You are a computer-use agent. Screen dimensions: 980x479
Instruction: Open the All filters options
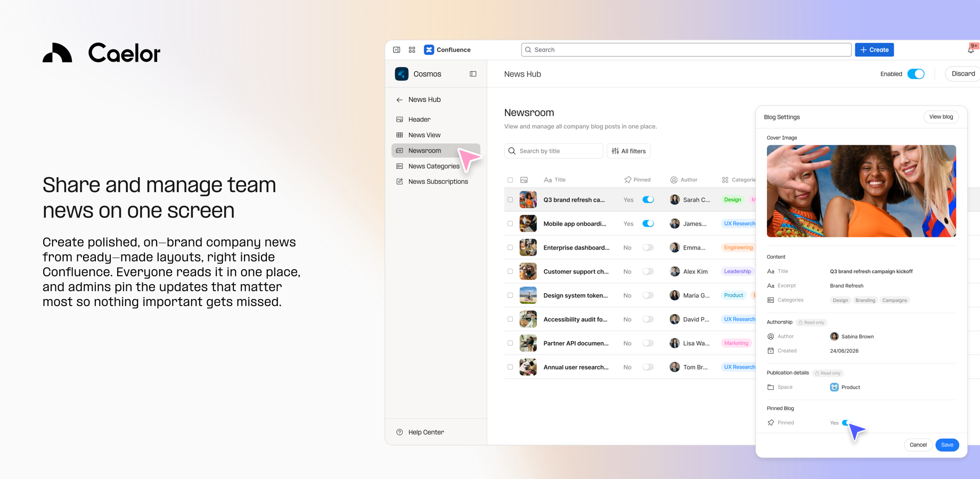coord(628,151)
